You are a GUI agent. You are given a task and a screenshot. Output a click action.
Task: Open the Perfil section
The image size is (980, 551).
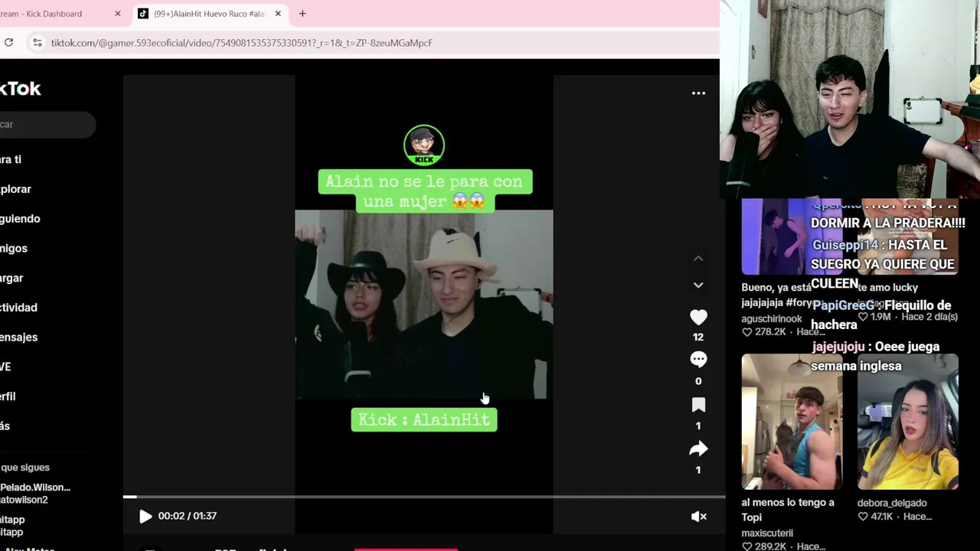(x=8, y=396)
